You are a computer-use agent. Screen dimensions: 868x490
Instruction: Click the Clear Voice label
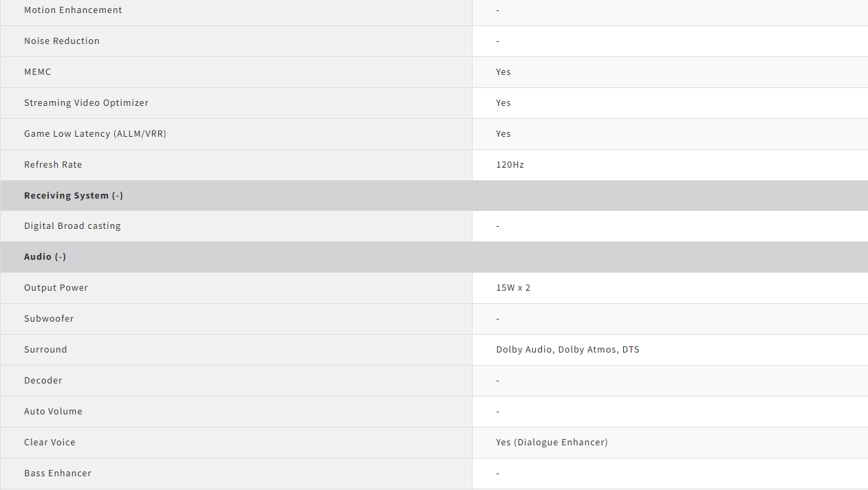[50, 443]
